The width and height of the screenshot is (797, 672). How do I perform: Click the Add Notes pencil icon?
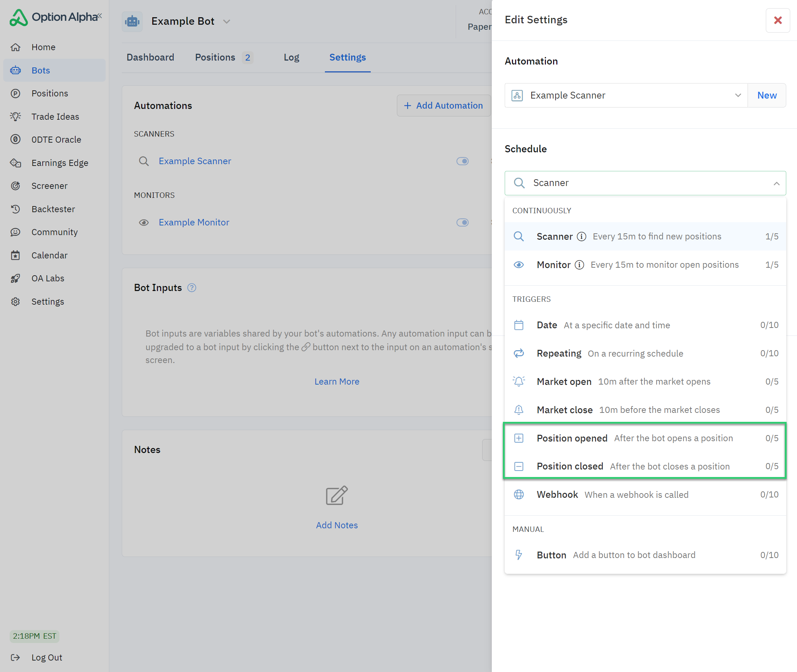coord(337,495)
